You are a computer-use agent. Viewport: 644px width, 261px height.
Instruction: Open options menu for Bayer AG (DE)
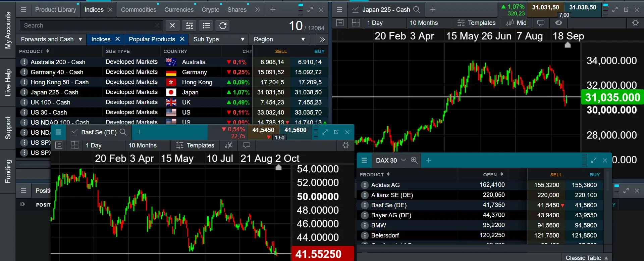pyautogui.click(x=365, y=215)
